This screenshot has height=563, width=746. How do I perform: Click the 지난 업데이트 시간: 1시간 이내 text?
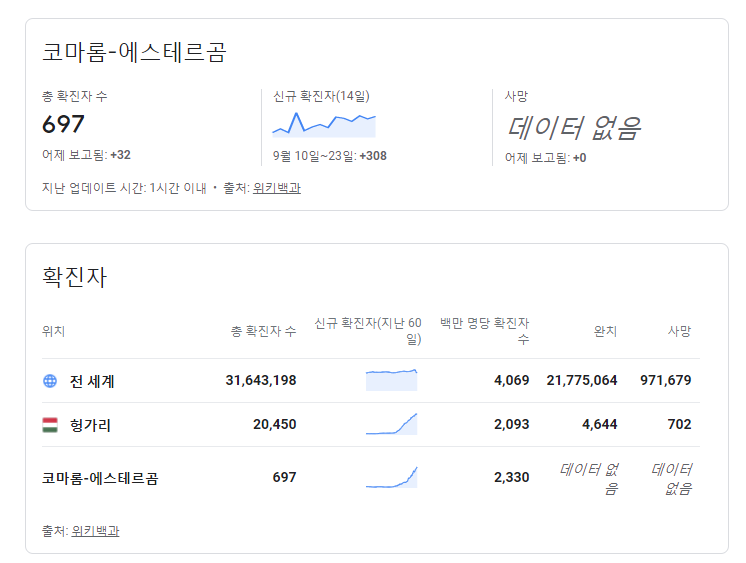(124, 188)
